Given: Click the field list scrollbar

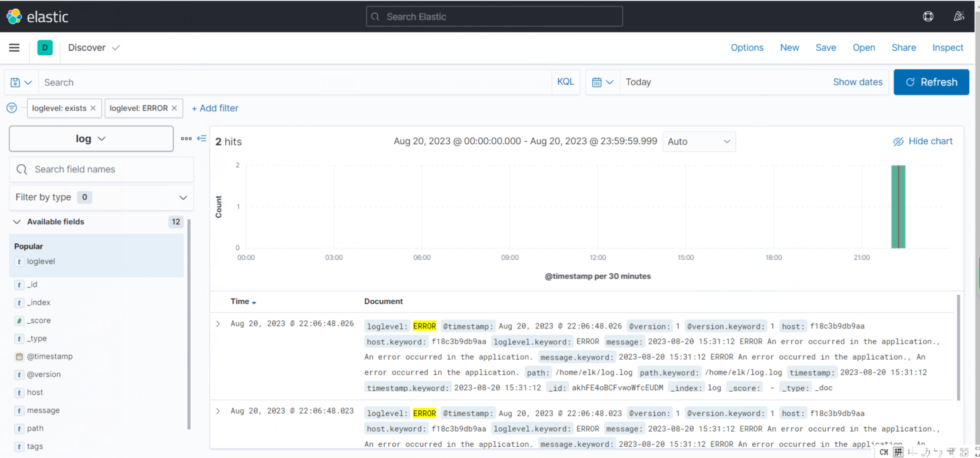Looking at the screenshot, I should 189,324.
